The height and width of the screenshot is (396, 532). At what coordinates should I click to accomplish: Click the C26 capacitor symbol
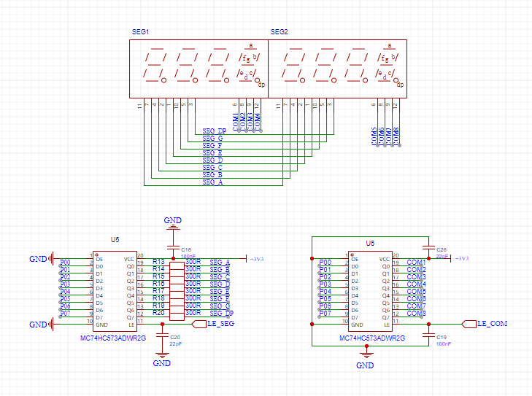pos(429,247)
